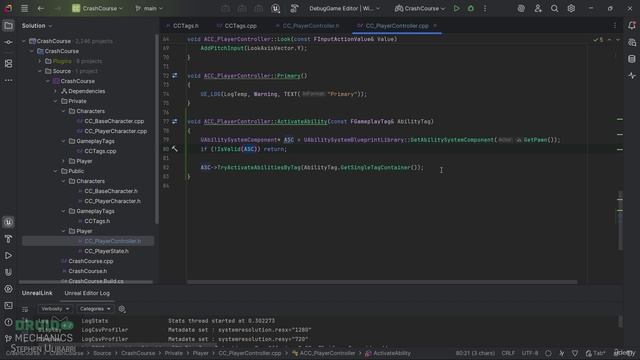Open the Explorer tool window icon
This screenshot has height=360, width=640.
[8, 26]
